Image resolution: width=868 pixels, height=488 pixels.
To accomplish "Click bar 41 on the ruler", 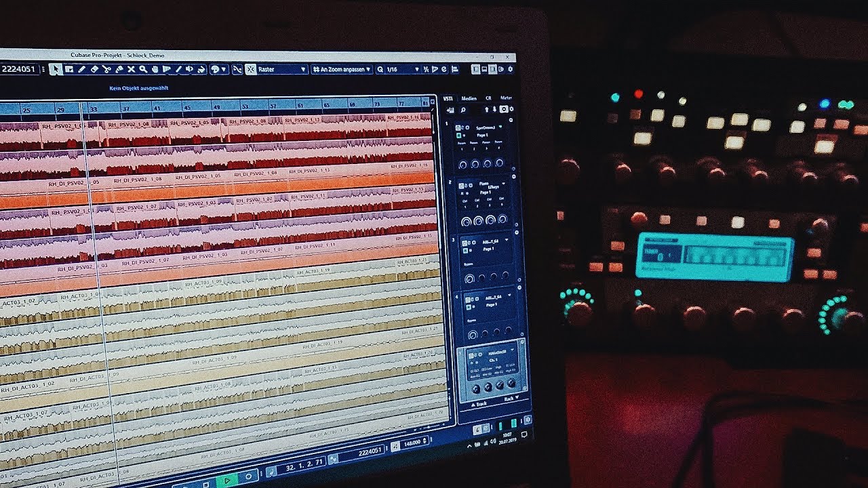I will point(157,108).
